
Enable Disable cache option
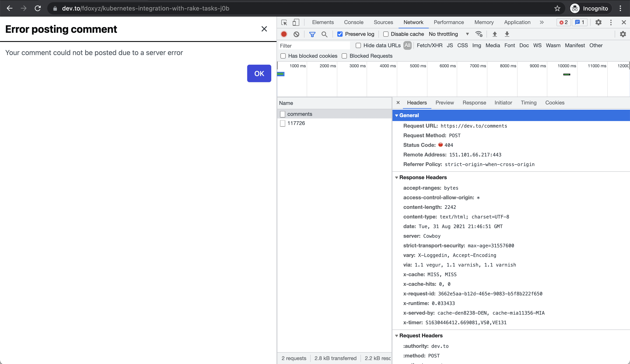coord(386,34)
